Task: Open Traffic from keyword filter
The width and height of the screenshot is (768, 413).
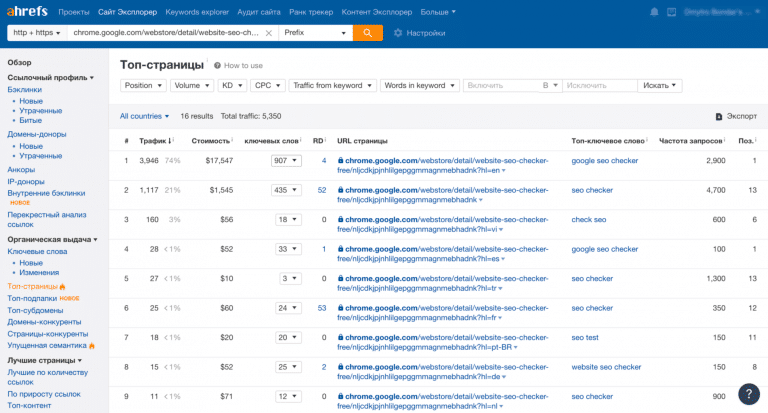Action: [x=333, y=85]
